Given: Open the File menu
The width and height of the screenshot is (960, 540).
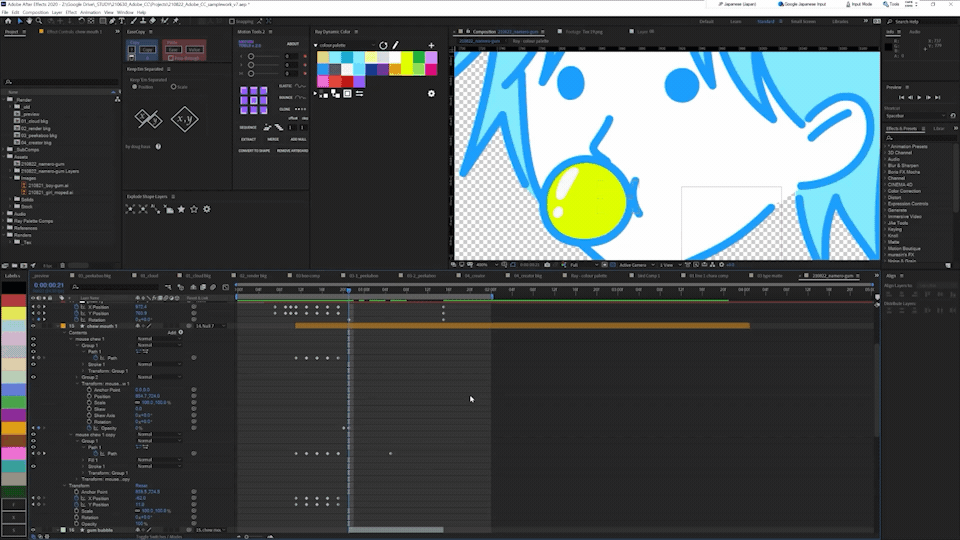Looking at the screenshot, I should 5,12.
